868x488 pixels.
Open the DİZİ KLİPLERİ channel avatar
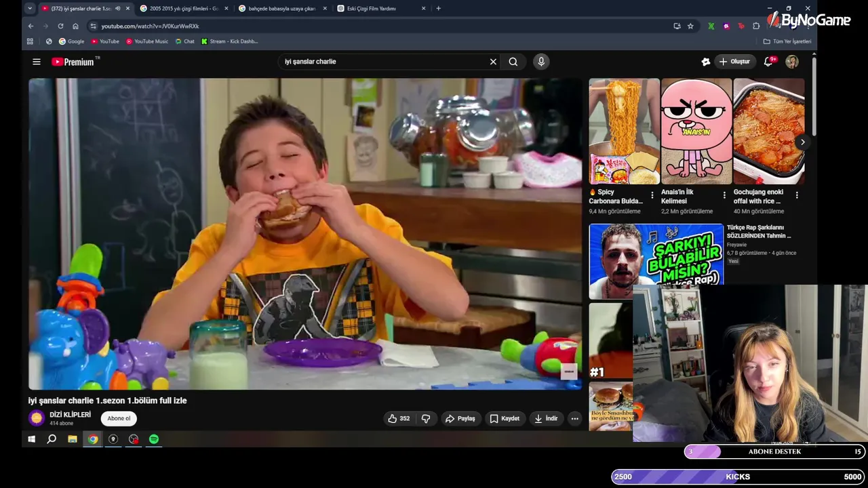coord(37,418)
